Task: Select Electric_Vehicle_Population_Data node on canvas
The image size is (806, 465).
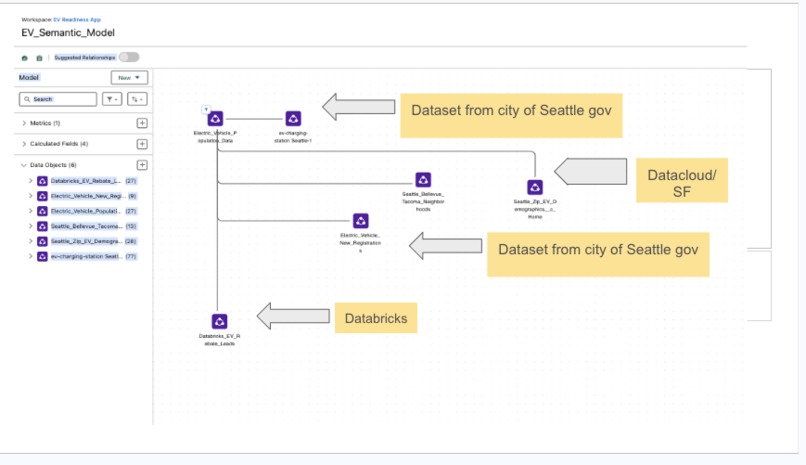Action: 215,119
